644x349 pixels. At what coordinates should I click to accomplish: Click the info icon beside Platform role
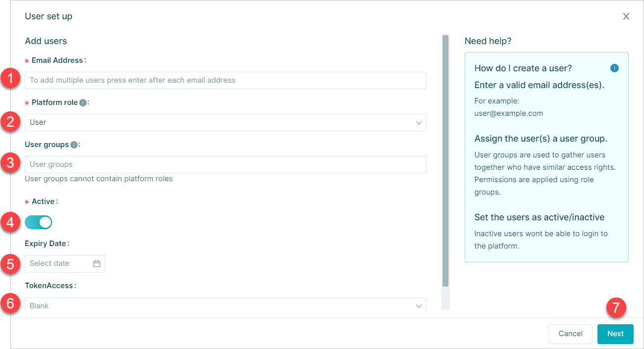[83, 103]
